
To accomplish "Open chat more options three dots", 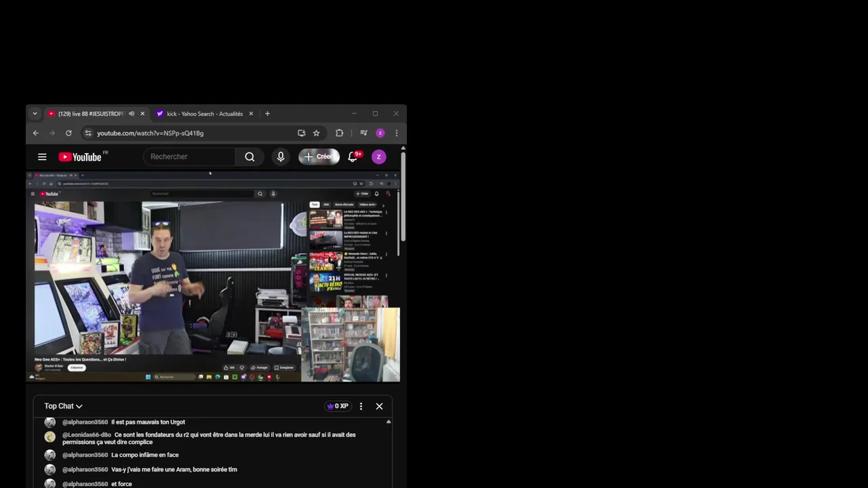I will point(361,406).
